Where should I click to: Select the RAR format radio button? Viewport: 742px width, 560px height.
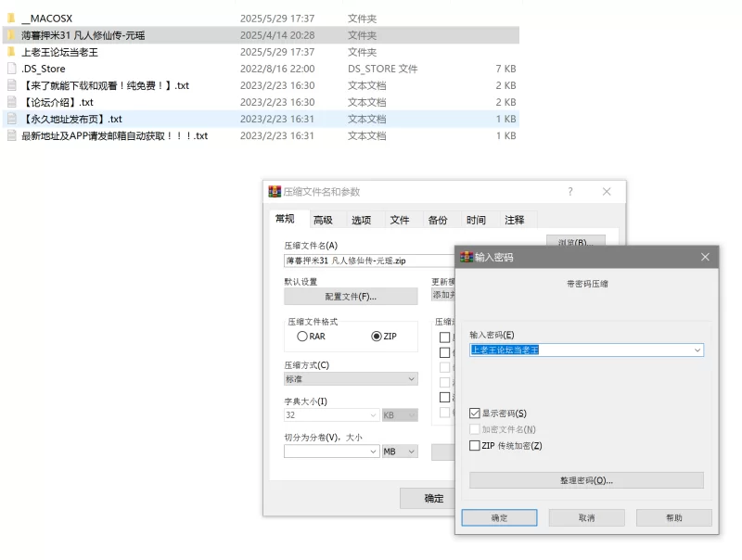pyautogui.click(x=302, y=337)
